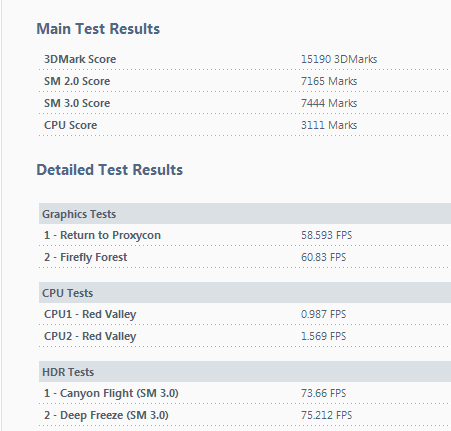Image resolution: width=451 pixels, height=431 pixels.
Task: Select the SM 2.0 Score label
Action: point(77,81)
